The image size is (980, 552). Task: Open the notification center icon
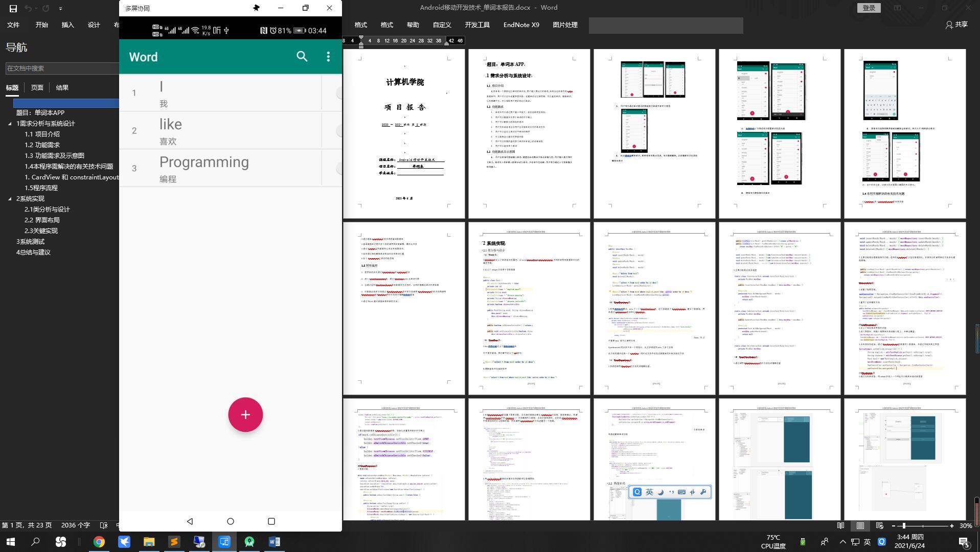point(964,542)
